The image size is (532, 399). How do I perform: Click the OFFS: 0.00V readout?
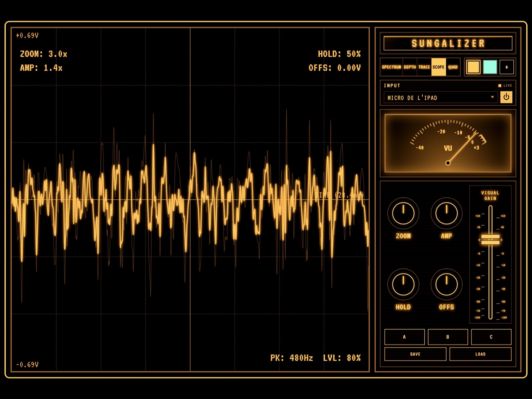335,68
